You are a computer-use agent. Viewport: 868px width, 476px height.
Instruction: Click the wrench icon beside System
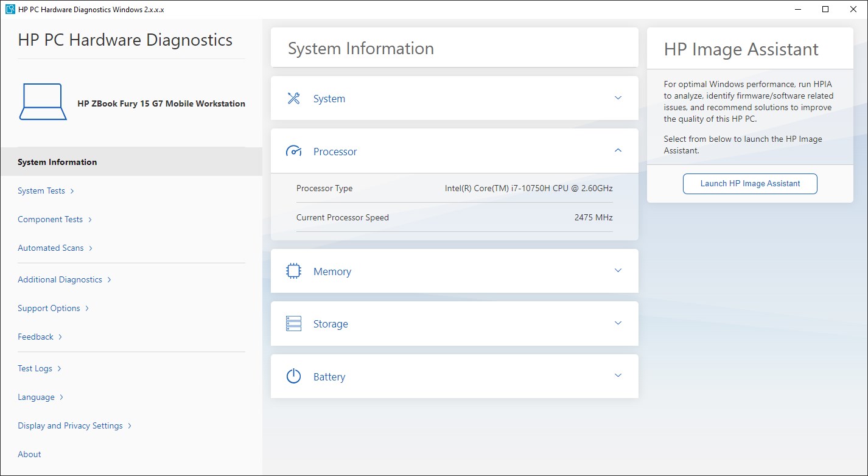coord(293,97)
